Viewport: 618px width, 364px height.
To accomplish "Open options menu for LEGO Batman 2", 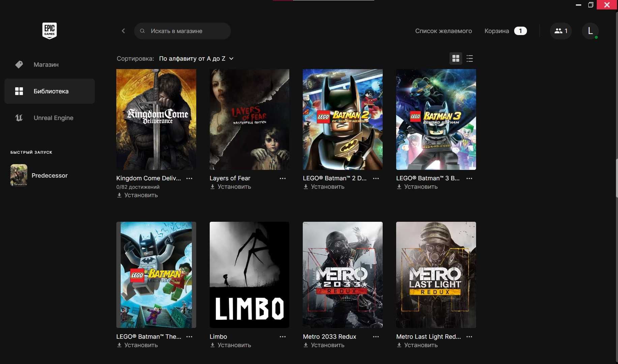I will 376,178.
